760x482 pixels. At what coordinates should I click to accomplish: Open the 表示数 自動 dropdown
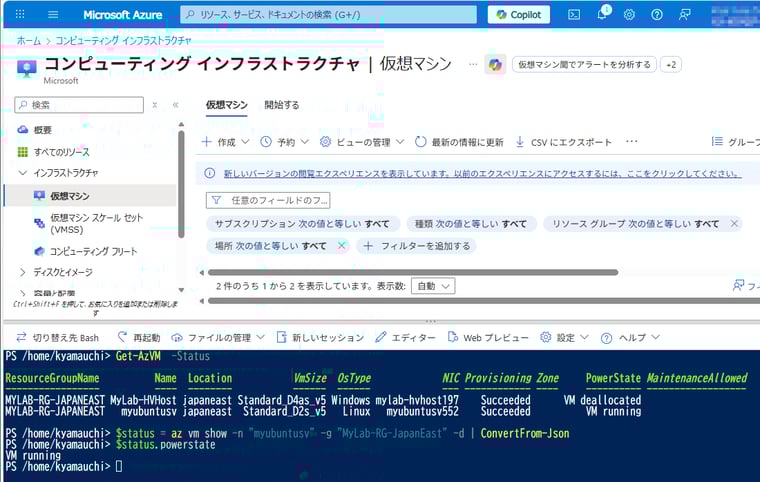pos(433,286)
